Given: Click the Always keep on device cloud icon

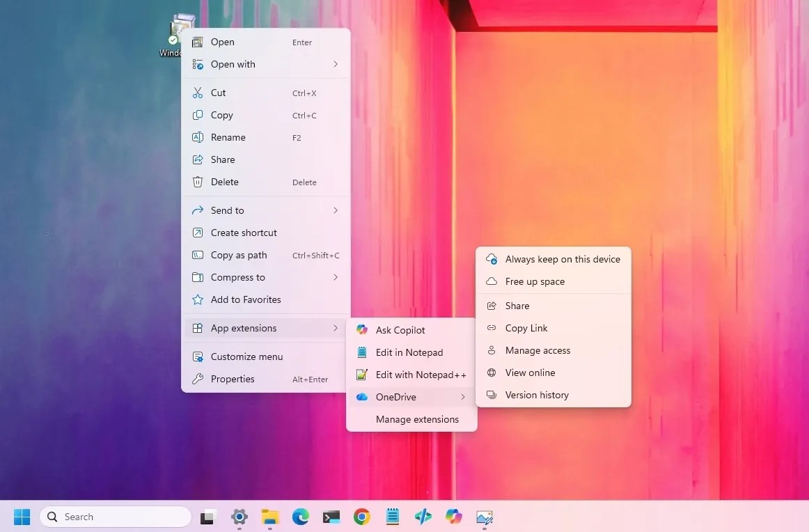Looking at the screenshot, I should pos(492,259).
